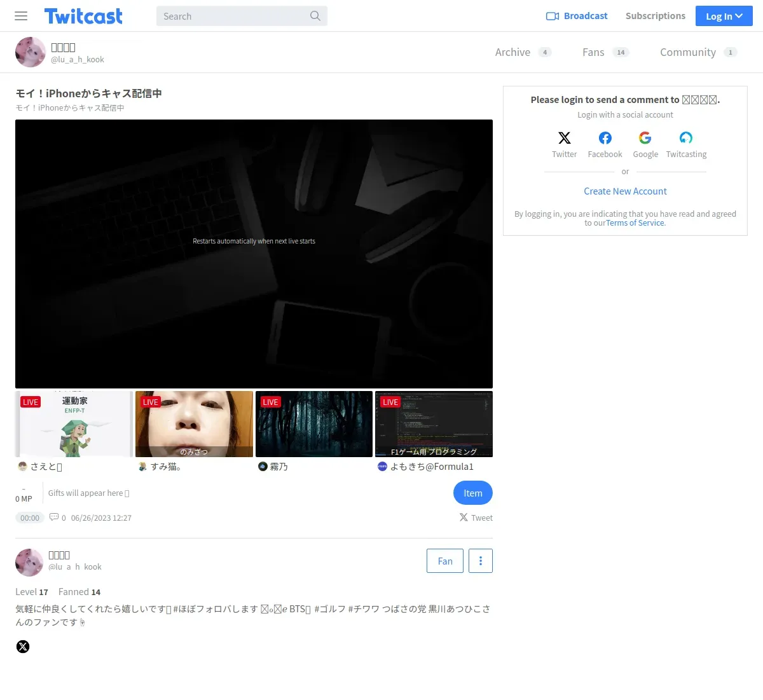Viewport: 763px width, 700px height.
Task: Open 霧乃 live stream thumbnail
Action: coord(314,424)
